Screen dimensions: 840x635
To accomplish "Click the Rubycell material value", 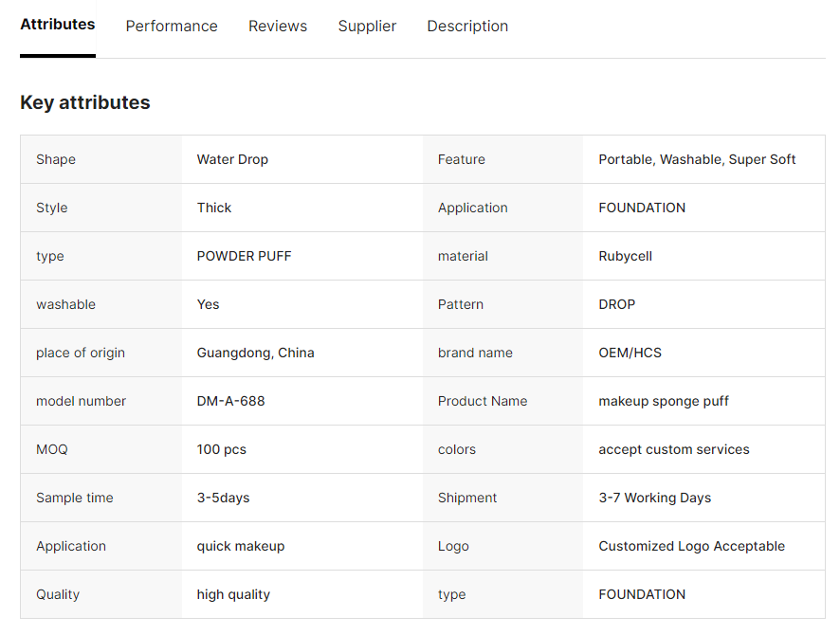I will coord(625,256).
